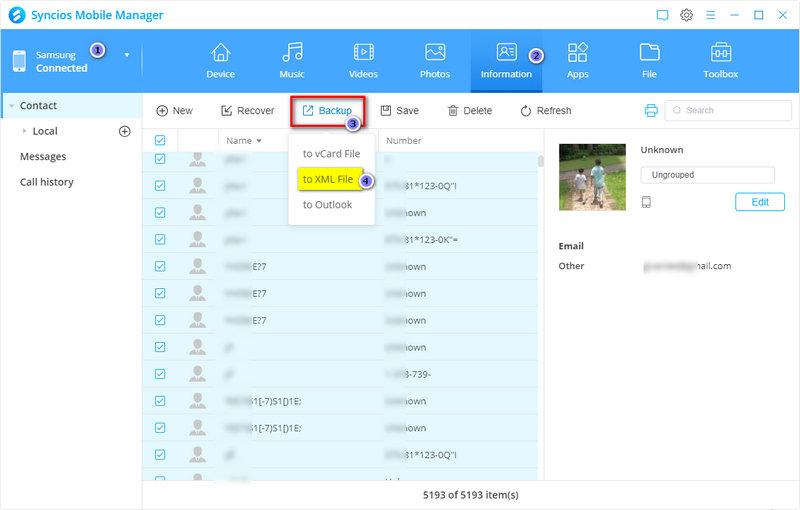The width and height of the screenshot is (800, 510).
Task: Click the Unknown contact name
Action: (x=662, y=150)
